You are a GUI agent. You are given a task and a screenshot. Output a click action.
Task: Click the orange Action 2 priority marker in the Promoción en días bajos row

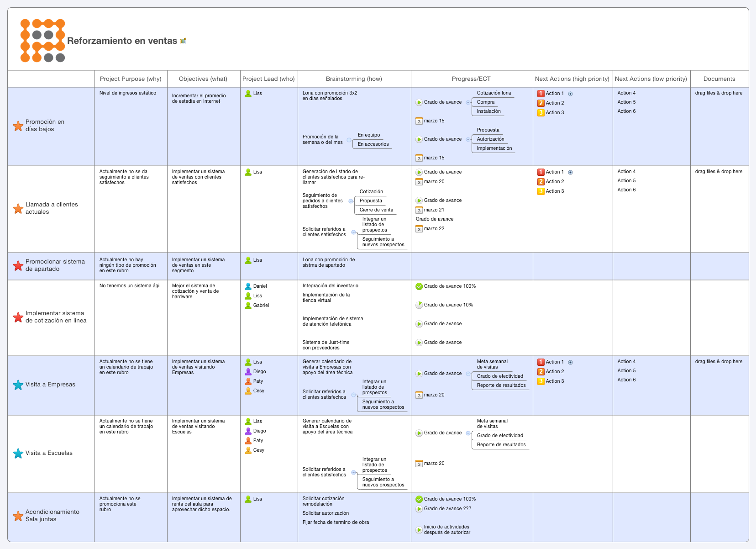pyautogui.click(x=541, y=103)
